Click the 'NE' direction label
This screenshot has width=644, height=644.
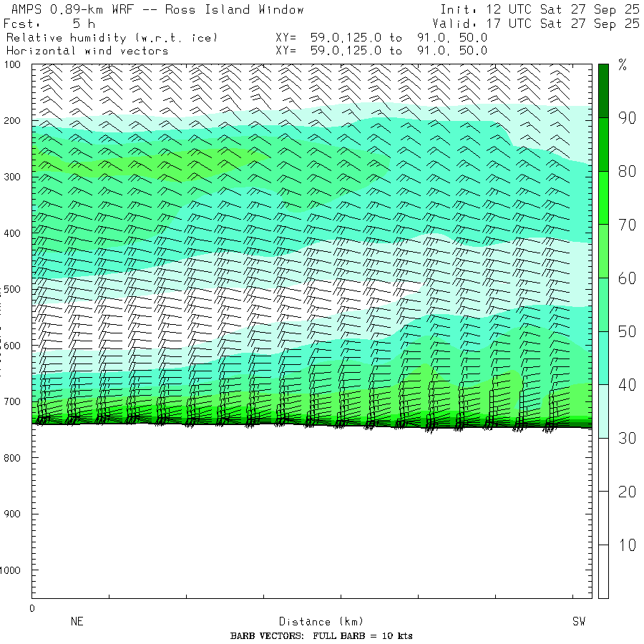77,621
